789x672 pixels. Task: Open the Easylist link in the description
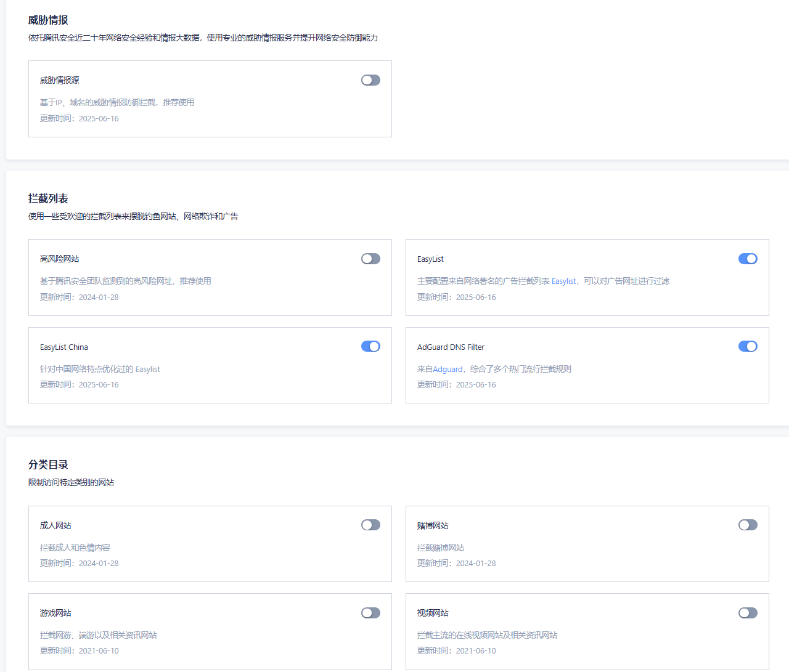(563, 281)
